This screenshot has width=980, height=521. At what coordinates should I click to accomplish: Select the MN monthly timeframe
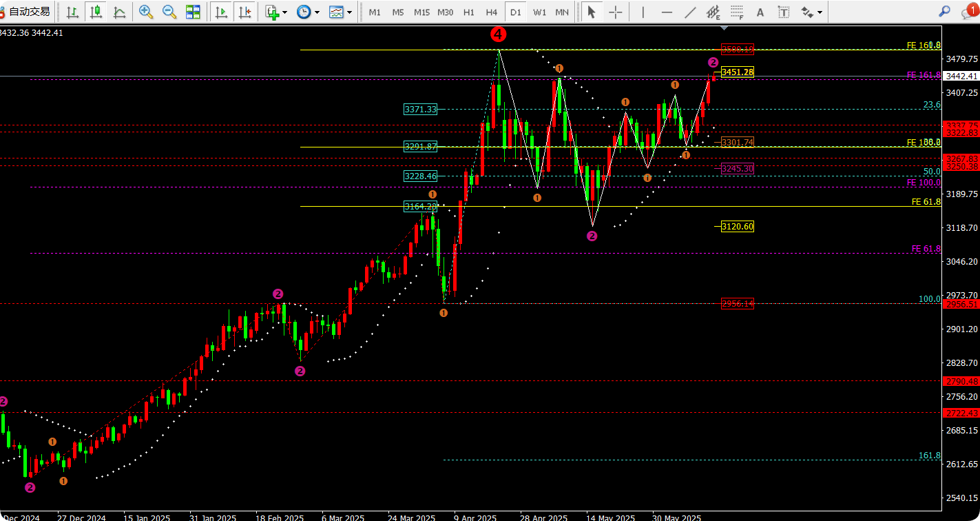coord(562,12)
